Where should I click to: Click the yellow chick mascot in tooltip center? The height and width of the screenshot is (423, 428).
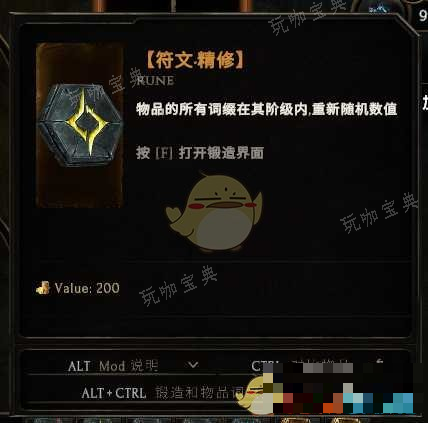pyautogui.click(x=214, y=212)
